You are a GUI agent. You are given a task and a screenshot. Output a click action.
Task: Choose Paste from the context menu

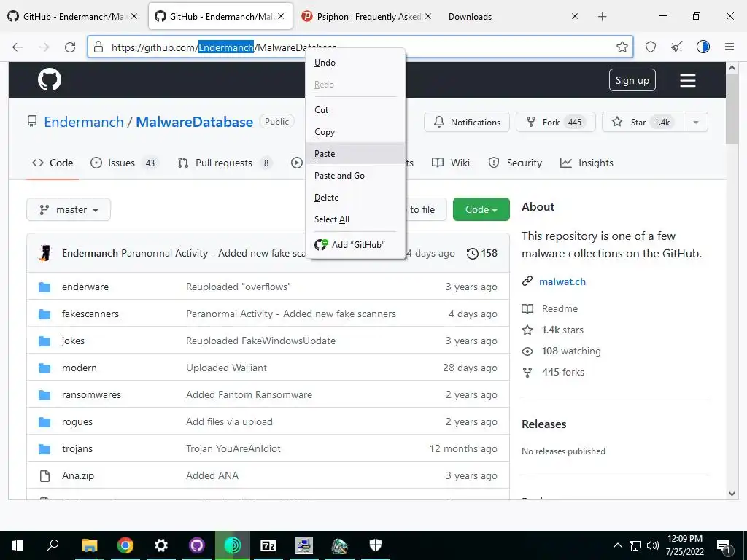[x=355, y=154]
